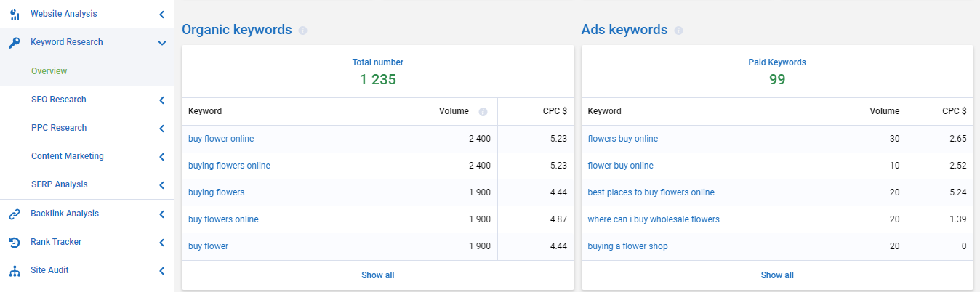Show all ads keywords
980x292 pixels.
tap(777, 275)
